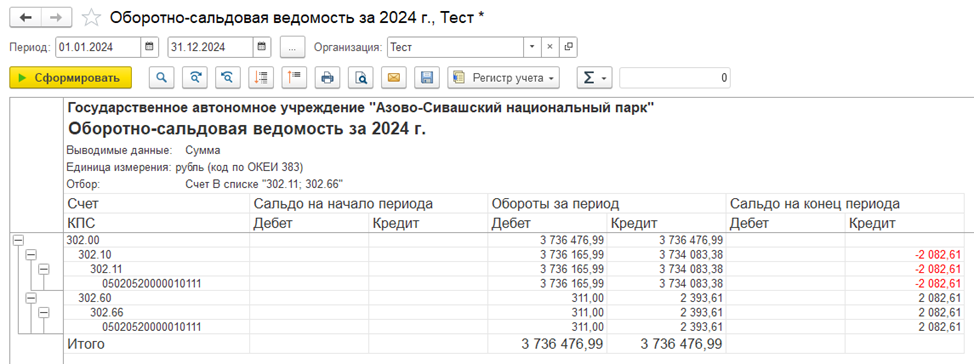Go forward with the right arrow button
The image size is (974, 364).
click(56, 18)
